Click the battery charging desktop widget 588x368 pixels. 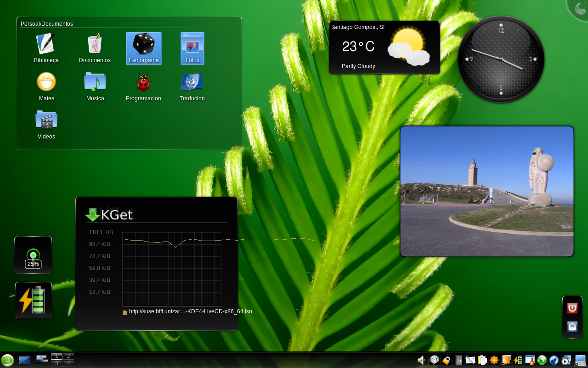pyautogui.click(x=34, y=300)
